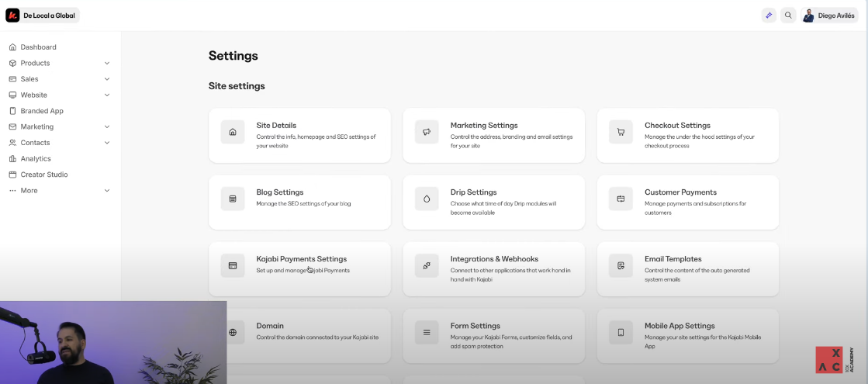Screen dimensions: 868x384
Task: Expand the Website chevron in sidebar
Action: point(107,95)
